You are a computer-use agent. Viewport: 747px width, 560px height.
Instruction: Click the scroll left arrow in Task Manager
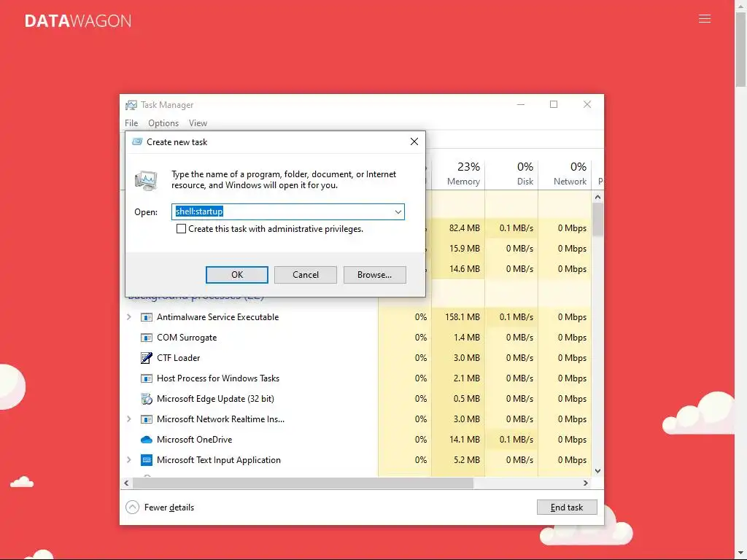pos(126,483)
